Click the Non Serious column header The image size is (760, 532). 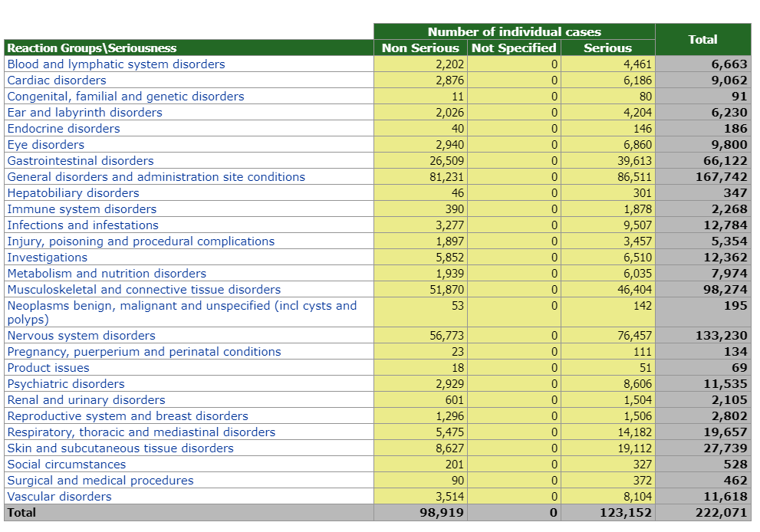[x=420, y=48]
